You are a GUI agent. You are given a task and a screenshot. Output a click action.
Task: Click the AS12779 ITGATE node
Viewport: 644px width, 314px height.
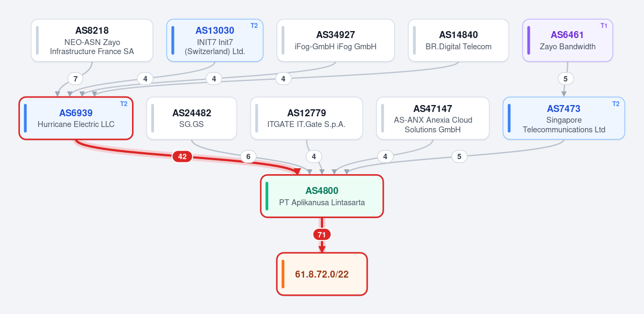pos(306,118)
